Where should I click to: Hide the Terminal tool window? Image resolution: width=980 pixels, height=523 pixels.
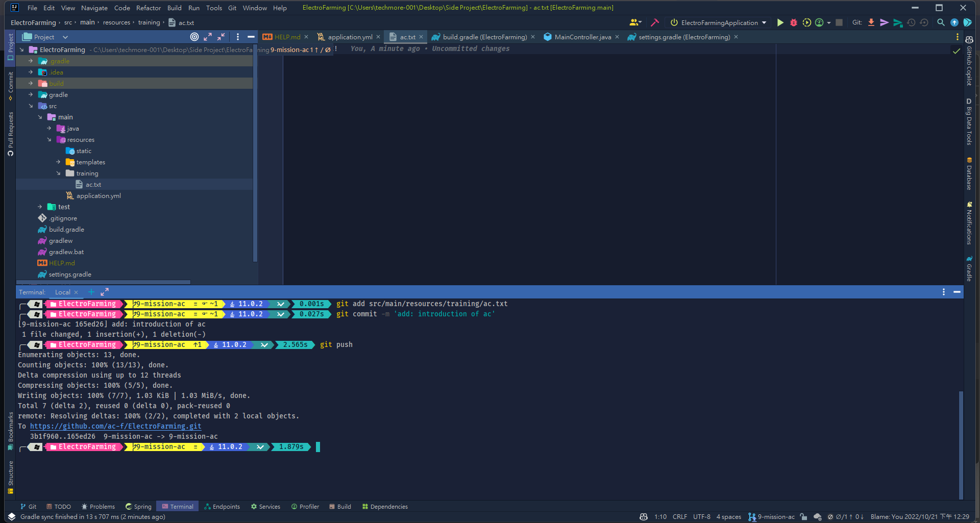[x=957, y=292]
